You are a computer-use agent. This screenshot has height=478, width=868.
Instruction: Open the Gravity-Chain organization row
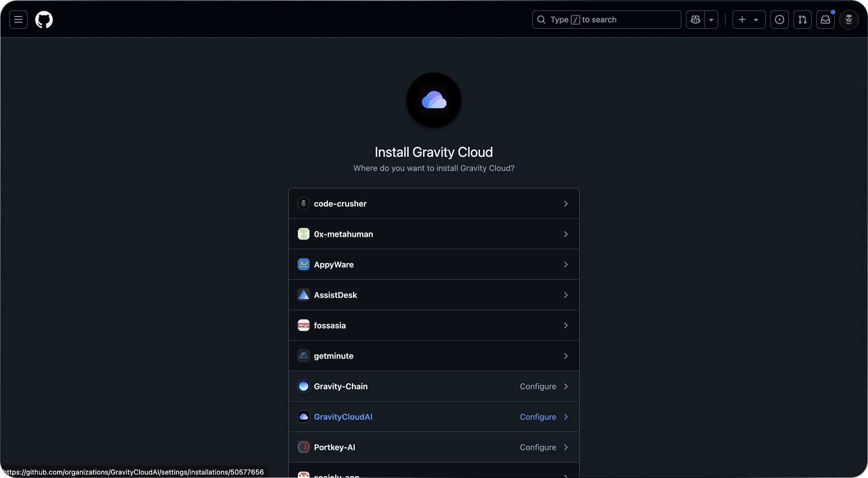pyautogui.click(x=434, y=386)
